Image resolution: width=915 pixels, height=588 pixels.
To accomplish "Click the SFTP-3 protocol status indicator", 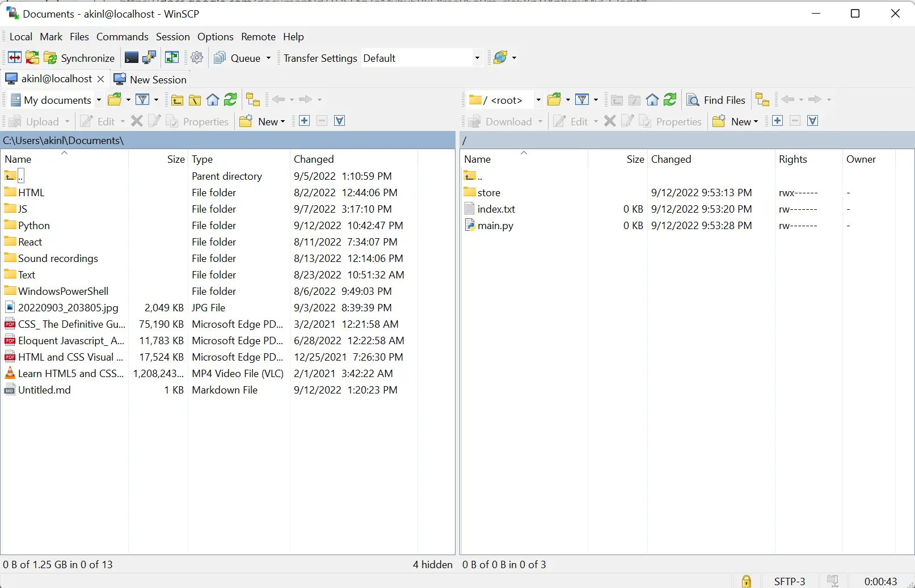I will pos(790,581).
